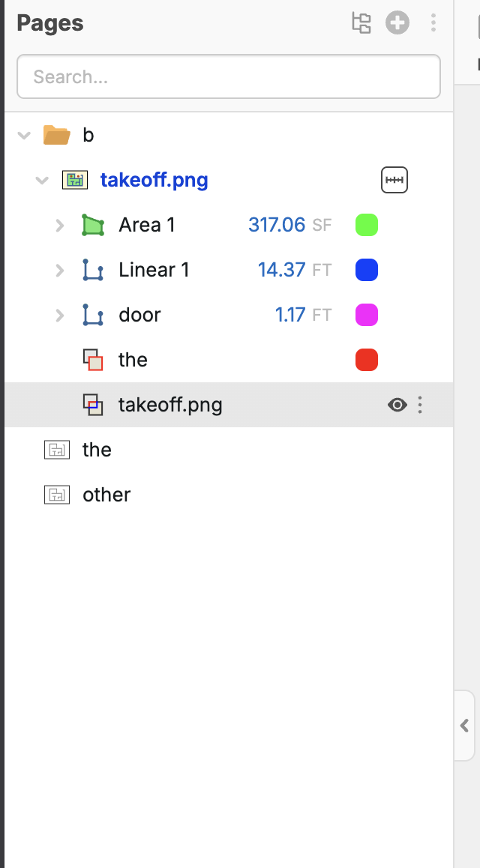Click the scale ruler icon beside takeoff.png
This screenshot has width=480, height=868.
394,180
